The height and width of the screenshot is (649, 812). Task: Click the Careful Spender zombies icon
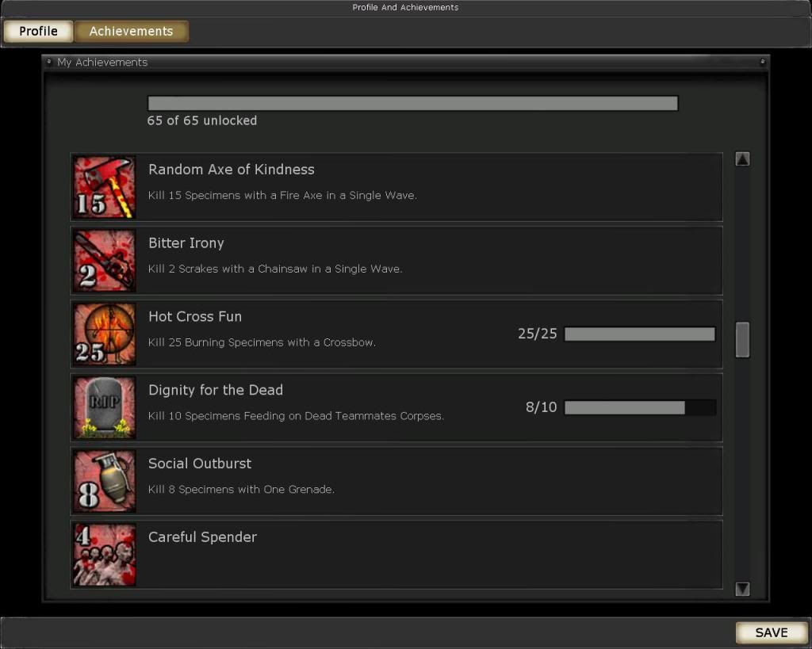click(104, 554)
